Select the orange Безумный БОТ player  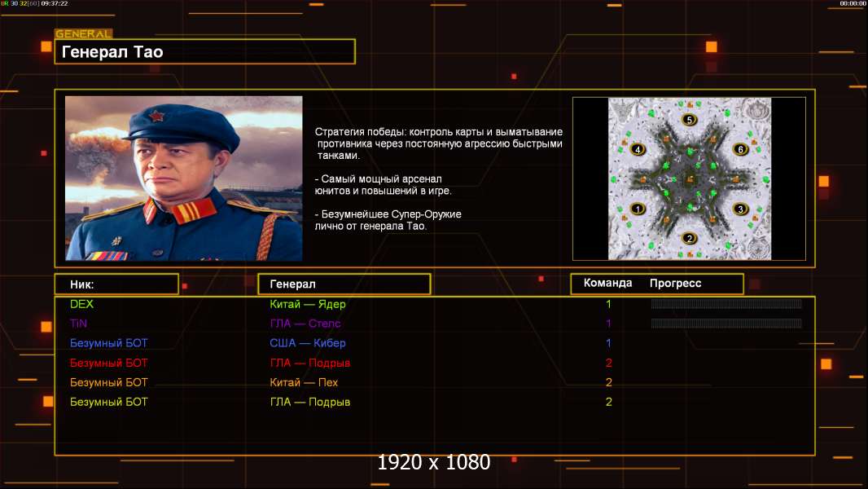coord(108,383)
